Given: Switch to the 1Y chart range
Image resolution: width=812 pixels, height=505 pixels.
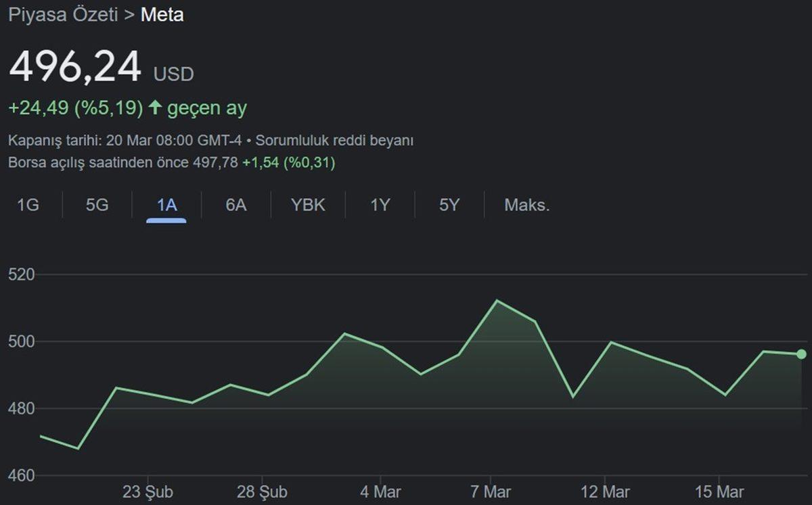Looking at the screenshot, I should point(380,206).
